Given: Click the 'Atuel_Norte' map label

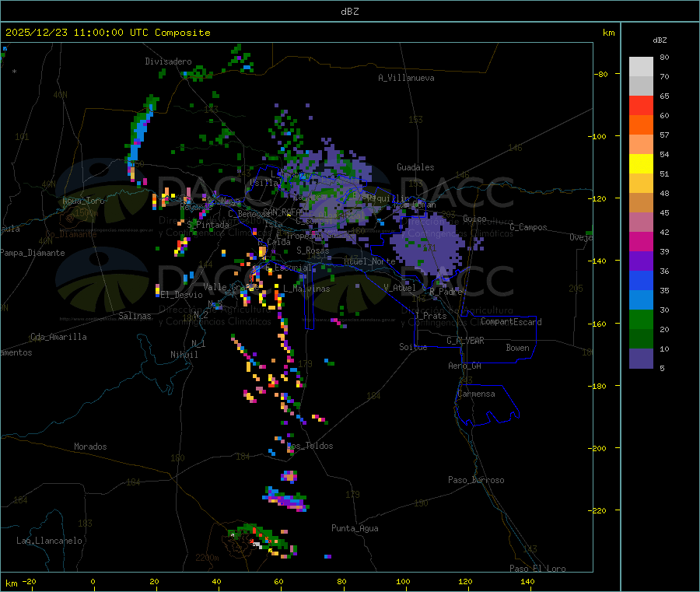Looking at the screenshot, I should [x=369, y=261].
